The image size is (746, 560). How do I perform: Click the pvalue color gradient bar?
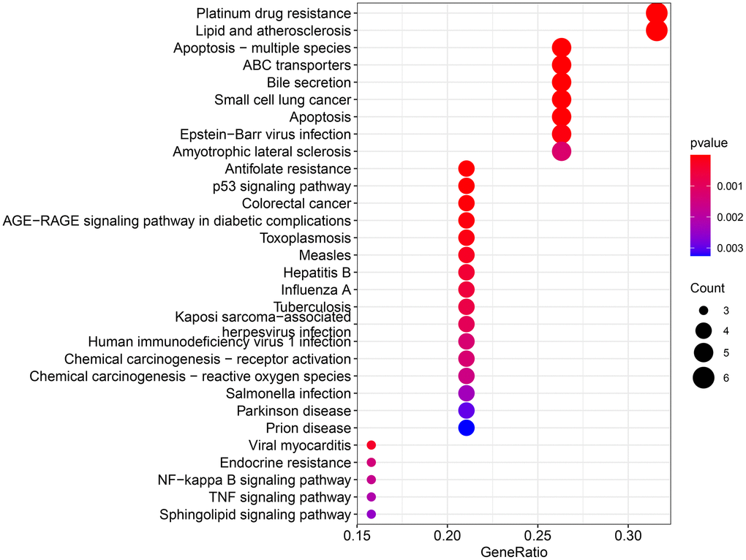[x=700, y=205]
